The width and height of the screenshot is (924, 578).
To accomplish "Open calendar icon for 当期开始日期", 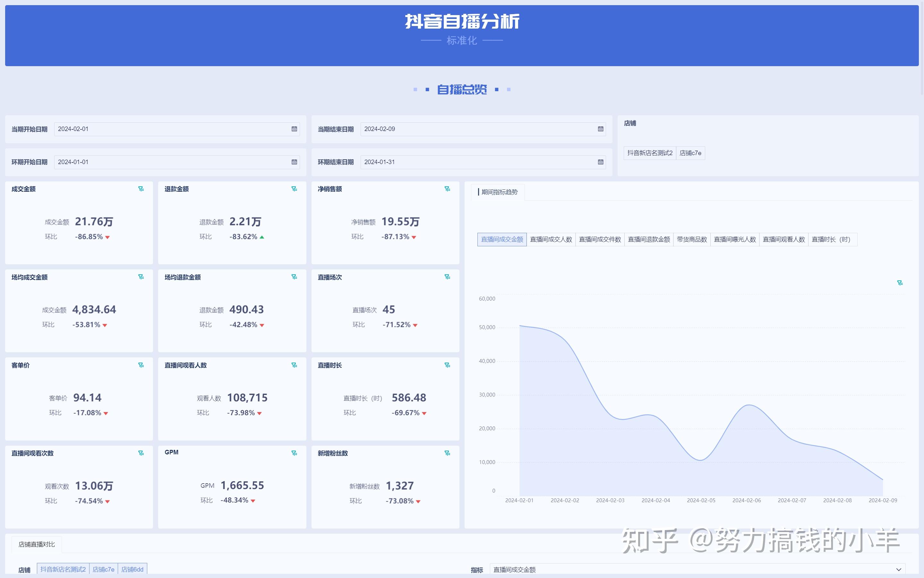I will click(x=294, y=129).
